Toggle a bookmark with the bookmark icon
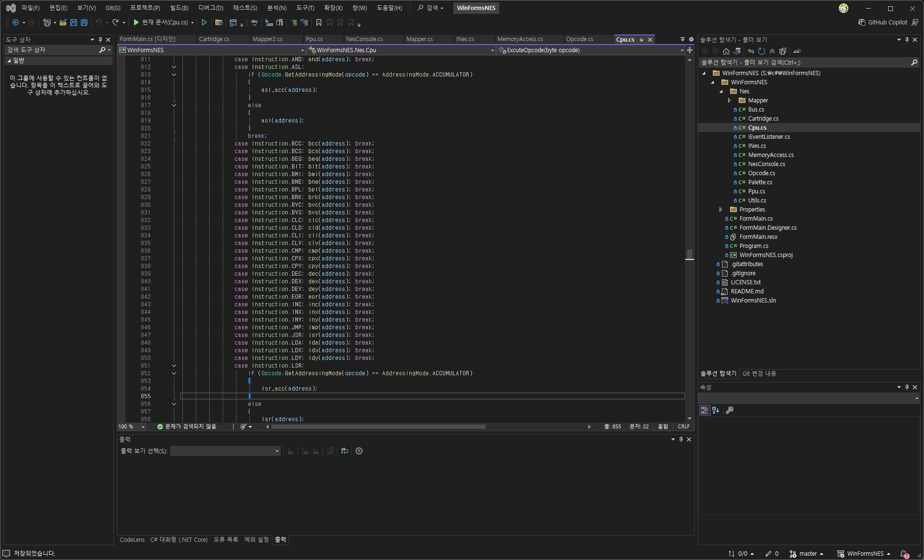The width and height of the screenshot is (924, 560). tap(319, 22)
